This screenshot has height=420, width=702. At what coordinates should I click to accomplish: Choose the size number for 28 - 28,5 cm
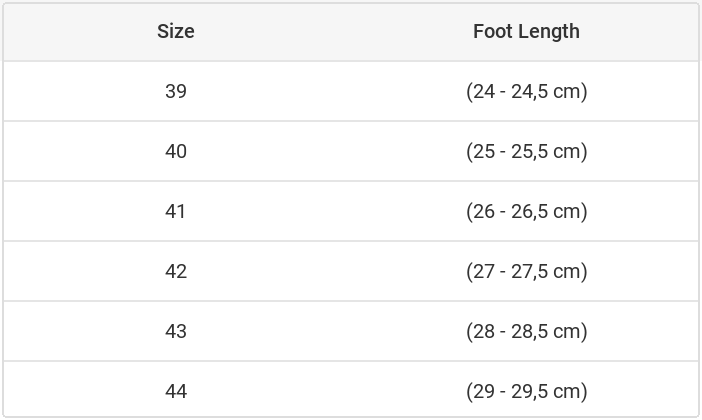pyautogui.click(x=176, y=331)
